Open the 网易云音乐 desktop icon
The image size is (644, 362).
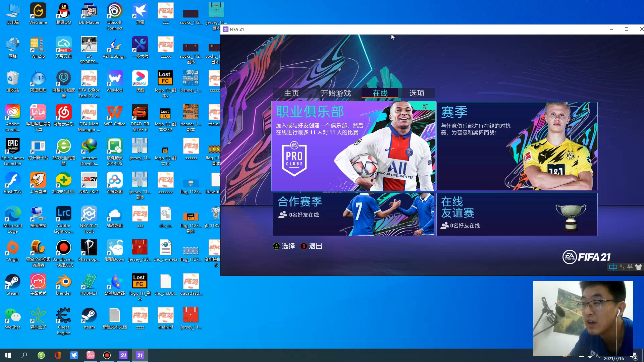pos(63,115)
